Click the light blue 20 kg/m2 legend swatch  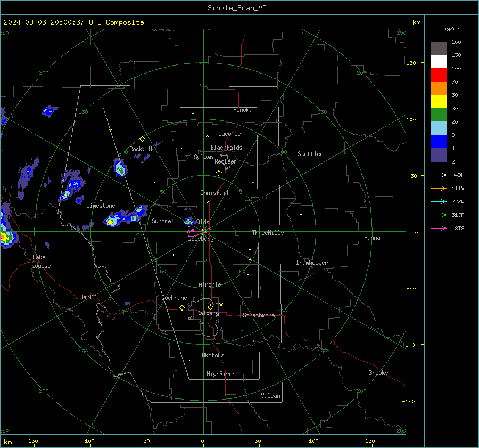(x=439, y=128)
